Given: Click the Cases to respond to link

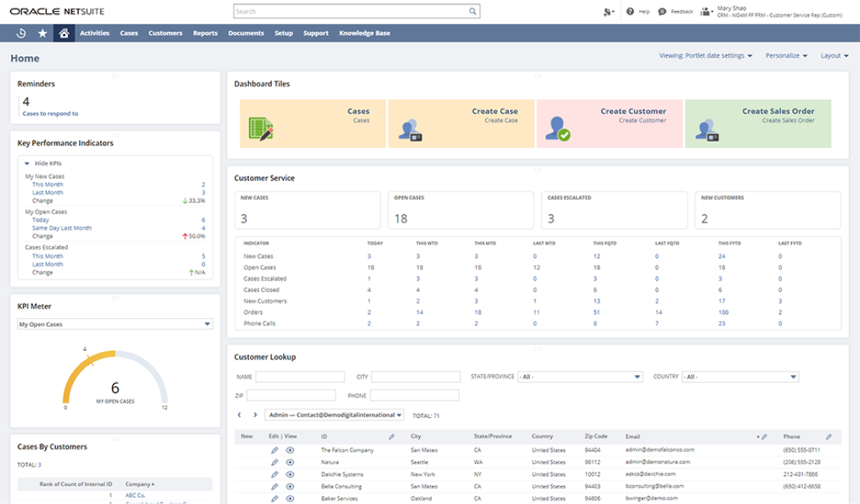Looking at the screenshot, I should tap(50, 113).
